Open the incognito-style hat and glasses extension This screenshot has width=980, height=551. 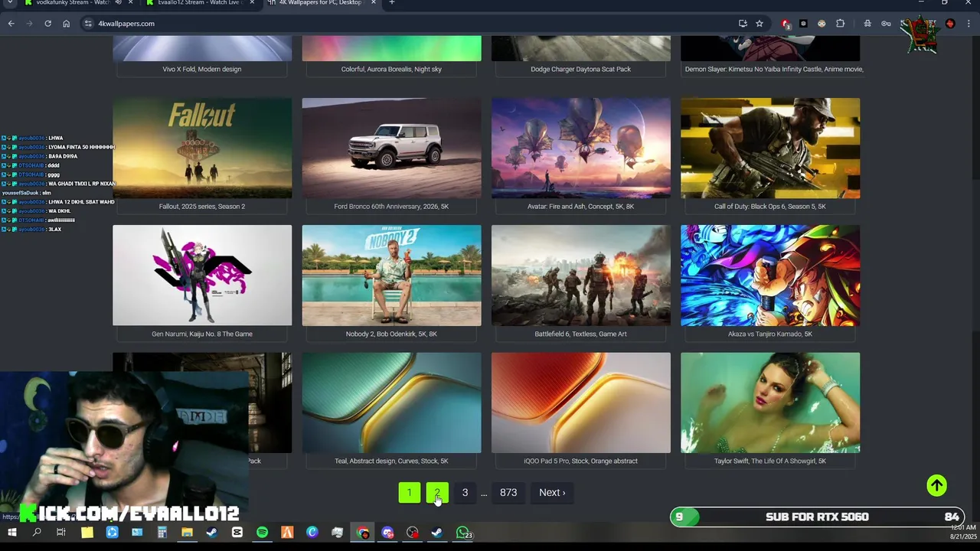867,24
